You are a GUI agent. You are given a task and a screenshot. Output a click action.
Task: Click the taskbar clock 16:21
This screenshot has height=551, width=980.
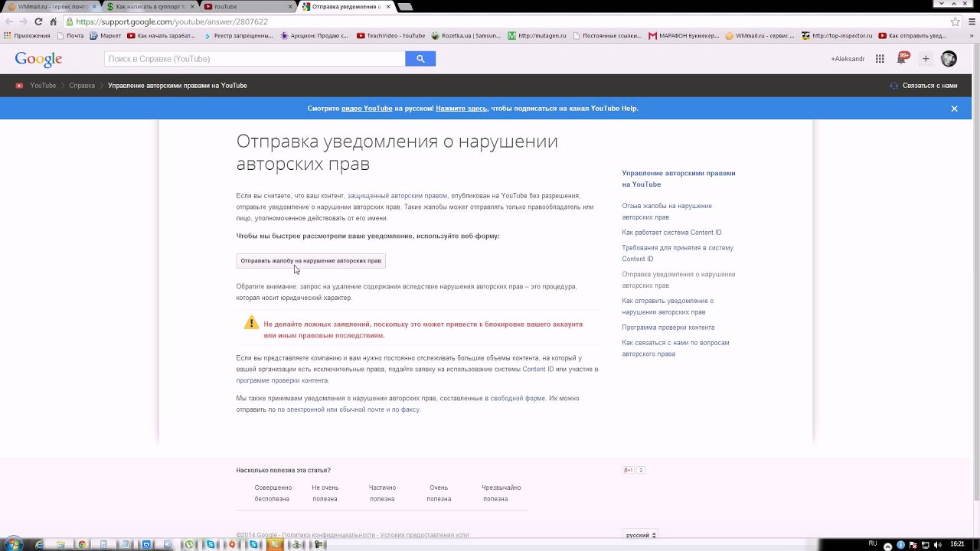pyautogui.click(x=957, y=544)
